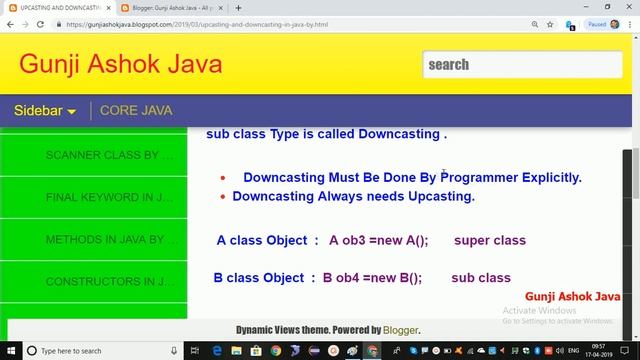Image resolution: width=640 pixels, height=360 pixels.
Task: Open the Chrome three-dot menu
Action: pos(630,24)
